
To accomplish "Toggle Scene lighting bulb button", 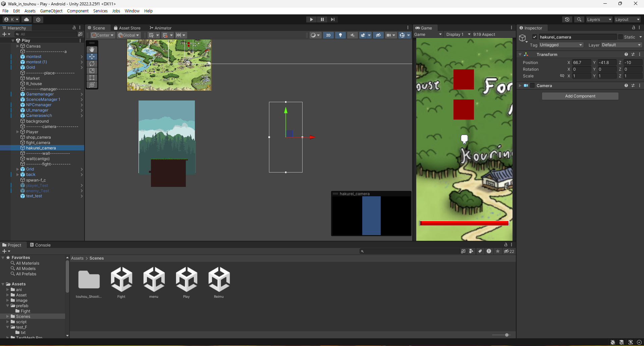I will tap(340, 35).
